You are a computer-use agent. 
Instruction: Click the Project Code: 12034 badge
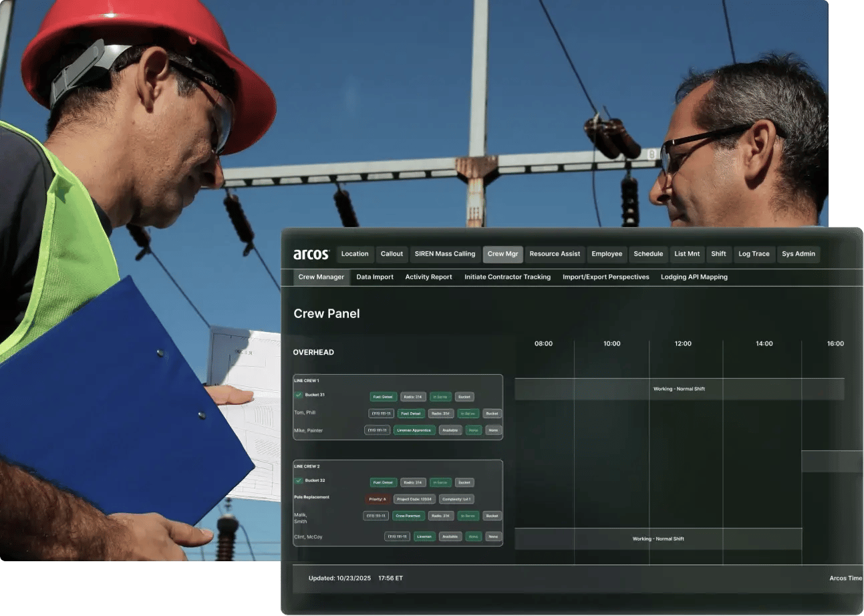tap(413, 499)
